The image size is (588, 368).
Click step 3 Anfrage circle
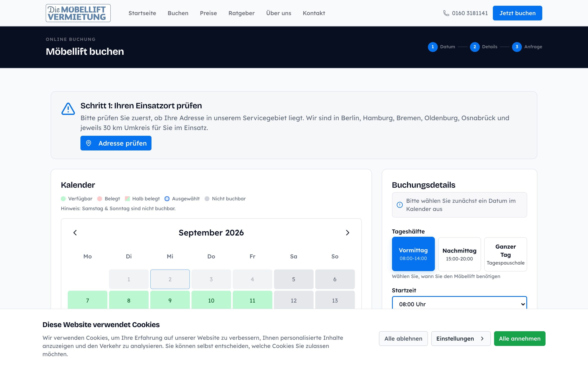pyautogui.click(x=517, y=47)
